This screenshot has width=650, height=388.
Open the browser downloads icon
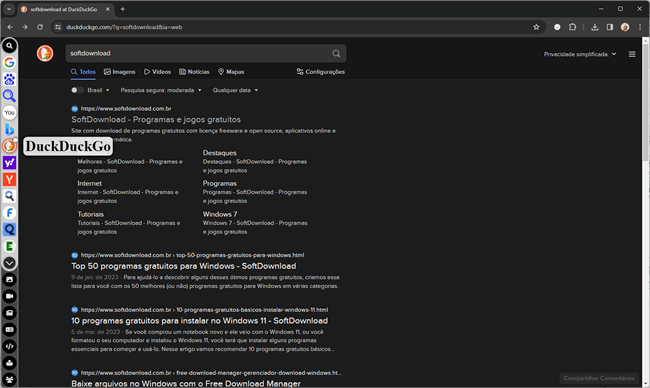click(x=594, y=27)
